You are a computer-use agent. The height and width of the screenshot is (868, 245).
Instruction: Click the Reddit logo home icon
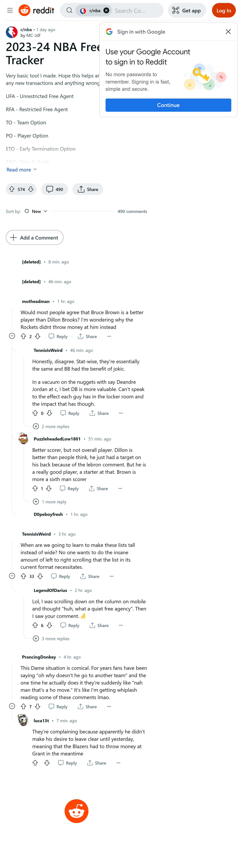(x=24, y=10)
